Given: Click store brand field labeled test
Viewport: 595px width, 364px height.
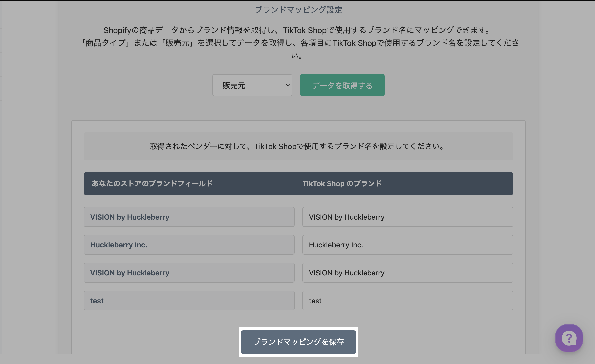Looking at the screenshot, I should [189, 301].
